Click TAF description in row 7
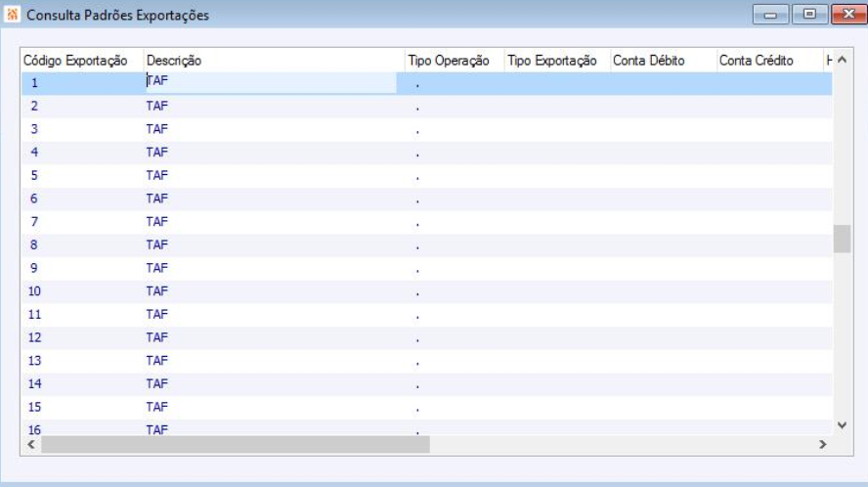This screenshot has height=487, width=868. pos(157,222)
